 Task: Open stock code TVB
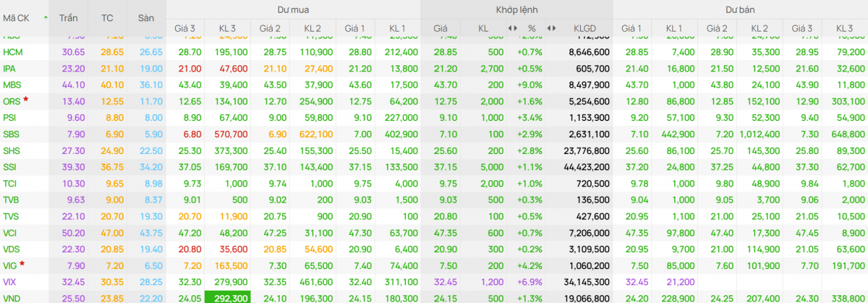point(11,199)
